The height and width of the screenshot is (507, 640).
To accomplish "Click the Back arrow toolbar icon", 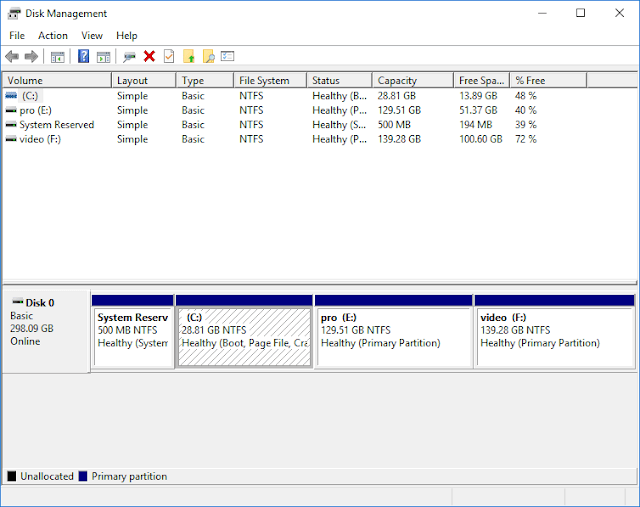I will pos(12,56).
